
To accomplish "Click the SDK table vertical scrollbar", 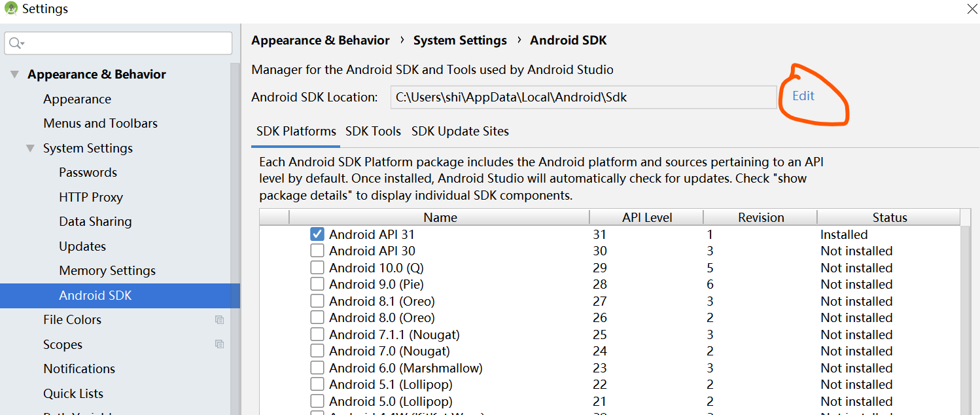I will 966,319.
